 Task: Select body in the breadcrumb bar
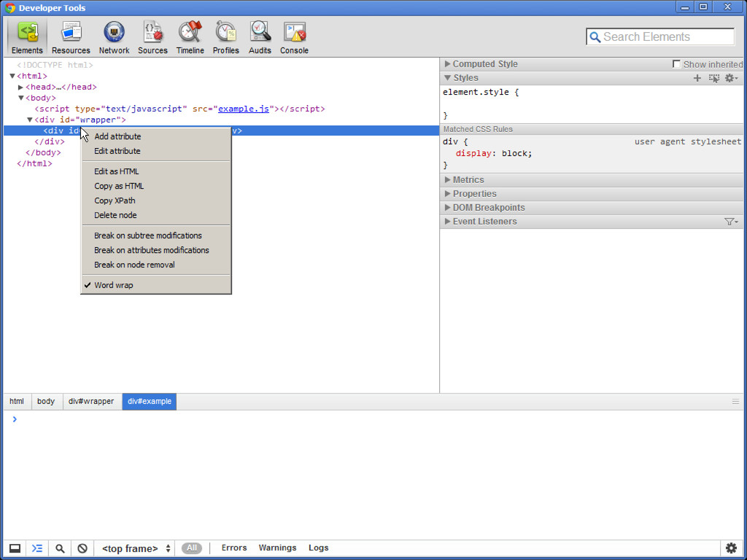(46, 402)
